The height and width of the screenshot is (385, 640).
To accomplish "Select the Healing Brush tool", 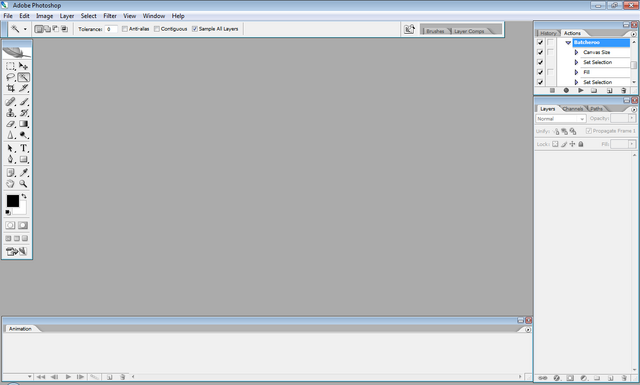I will click(x=10, y=102).
